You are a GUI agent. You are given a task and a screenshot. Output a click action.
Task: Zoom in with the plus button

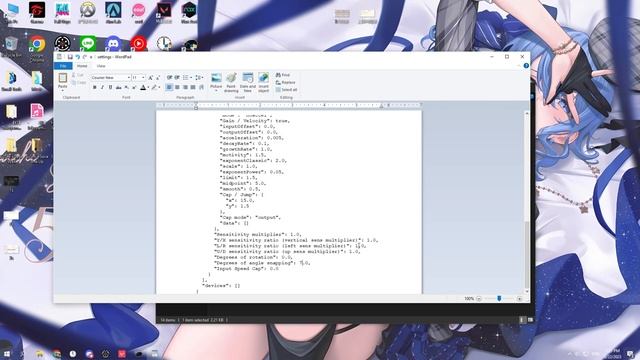pos(519,299)
